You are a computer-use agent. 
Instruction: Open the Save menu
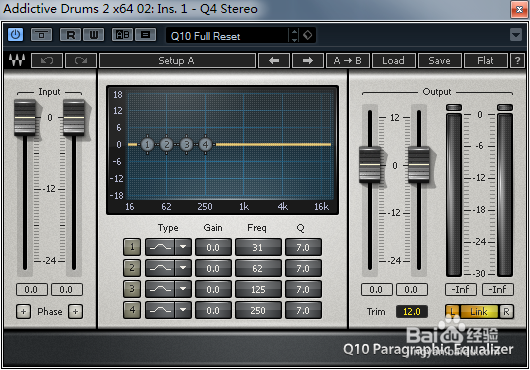[x=439, y=61]
